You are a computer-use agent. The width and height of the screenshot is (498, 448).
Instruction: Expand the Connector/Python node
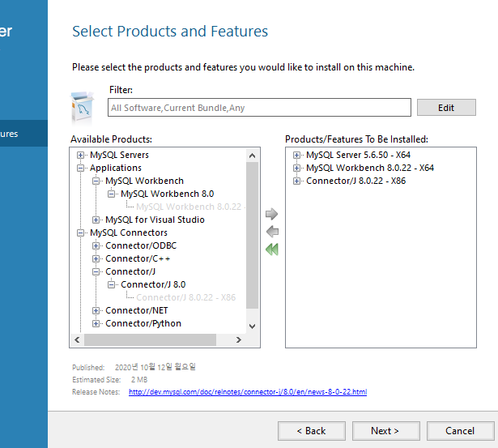96,324
